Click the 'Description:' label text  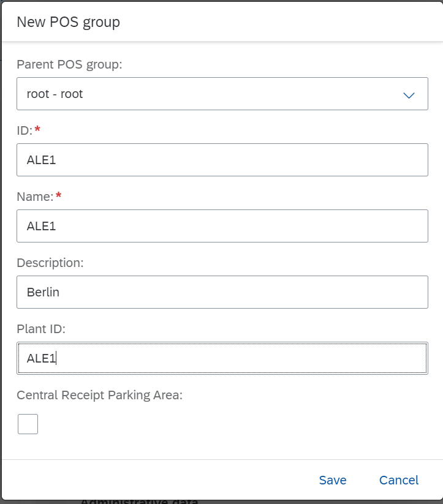click(x=50, y=263)
